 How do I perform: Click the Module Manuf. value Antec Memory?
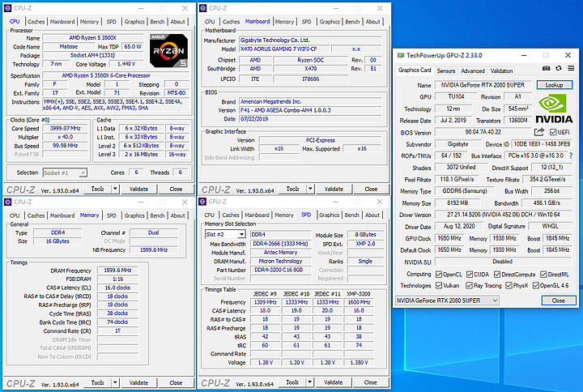(281, 252)
